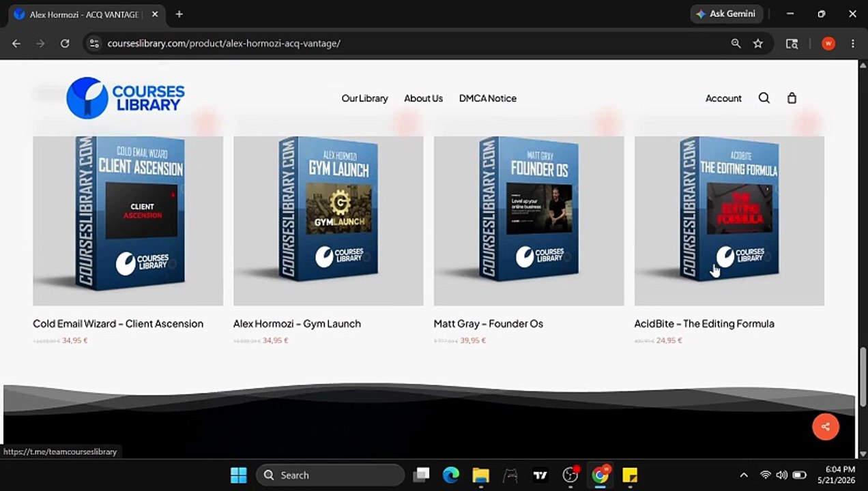Open TradingView app in taskbar
The height and width of the screenshot is (491, 868).
[x=540, y=475]
